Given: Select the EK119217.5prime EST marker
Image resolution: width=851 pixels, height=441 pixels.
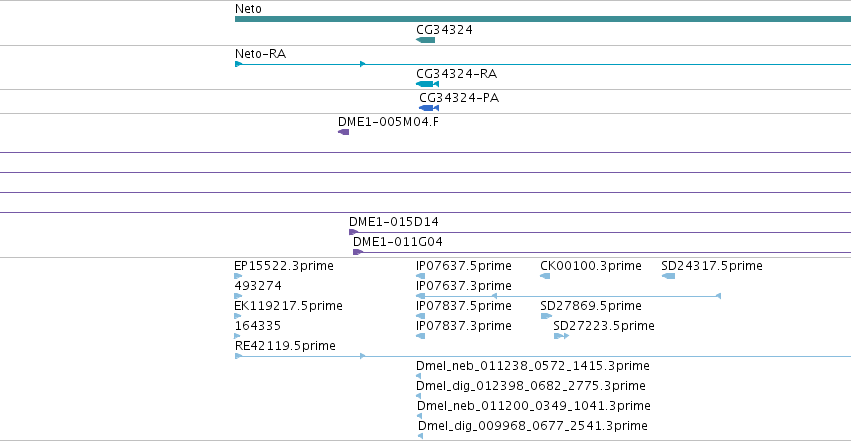Looking at the screenshot, I should point(237,316).
